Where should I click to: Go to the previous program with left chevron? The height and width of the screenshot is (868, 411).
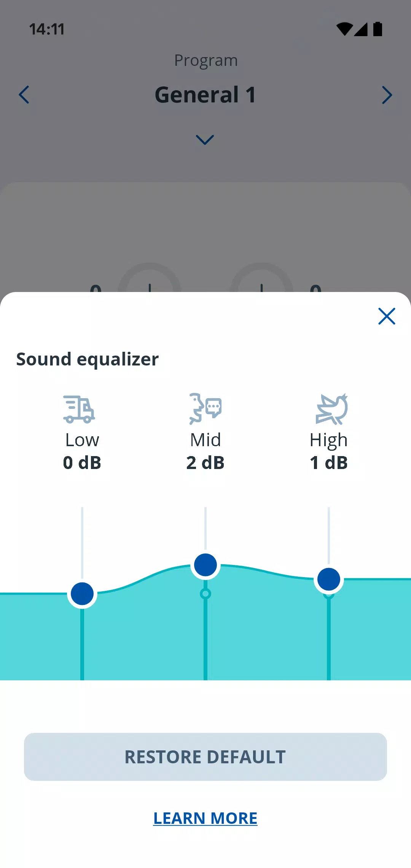pyautogui.click(x=24, y=95)
